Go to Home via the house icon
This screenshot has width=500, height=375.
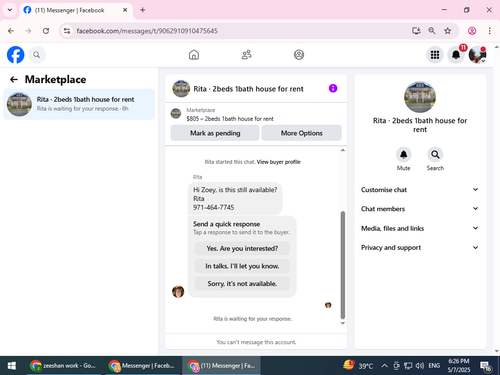click(x=194, y=55)
